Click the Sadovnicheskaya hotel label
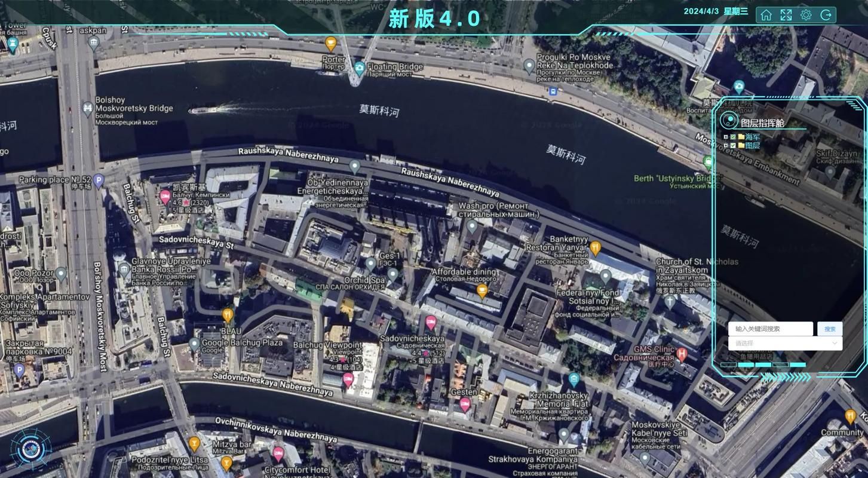Screen dimensions: 868x478 click(412, 338)
